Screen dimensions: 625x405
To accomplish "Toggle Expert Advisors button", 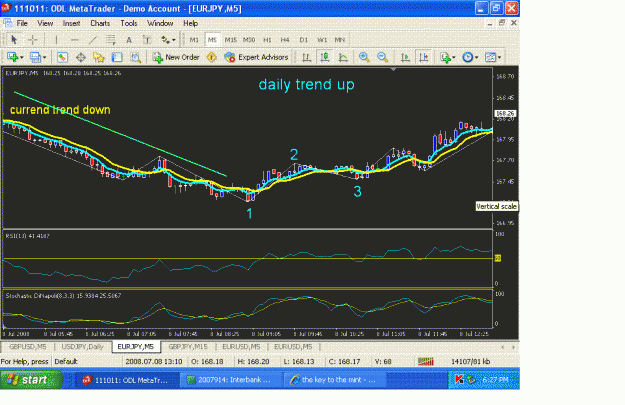I will click(x=256, y=57).
